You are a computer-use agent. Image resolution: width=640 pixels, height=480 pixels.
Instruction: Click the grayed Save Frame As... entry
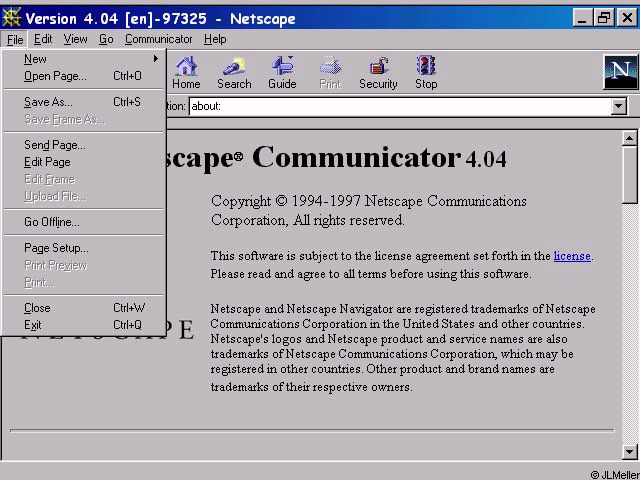84,119
